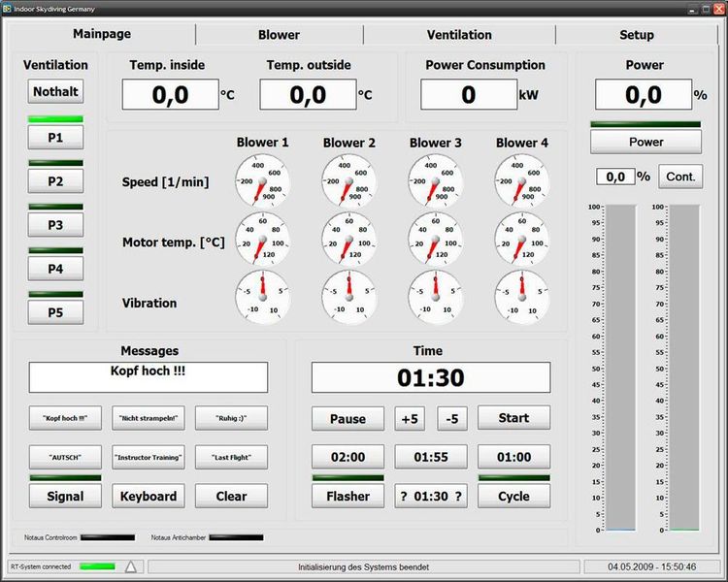This screenshot has height=582, width=728.
Task: Toggle the Flasher button
Action: [347, 496]
